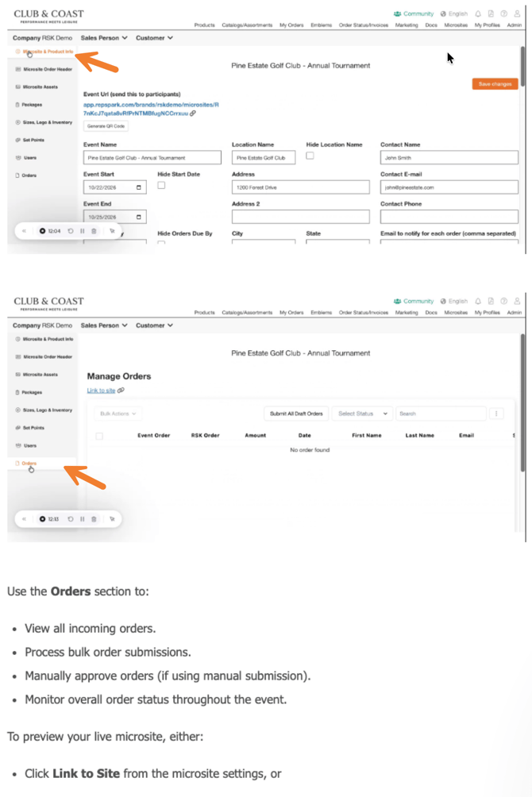Click trash icon on recorder showing 12:04
Image resolution: width=532 pixels, height=797 pixels.
[94, 231]
